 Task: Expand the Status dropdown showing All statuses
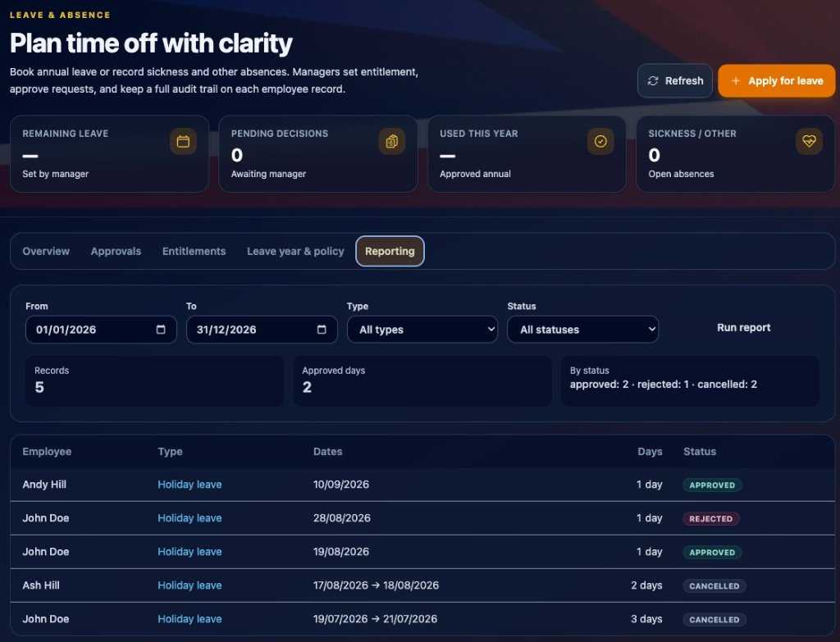pos(583,330)
